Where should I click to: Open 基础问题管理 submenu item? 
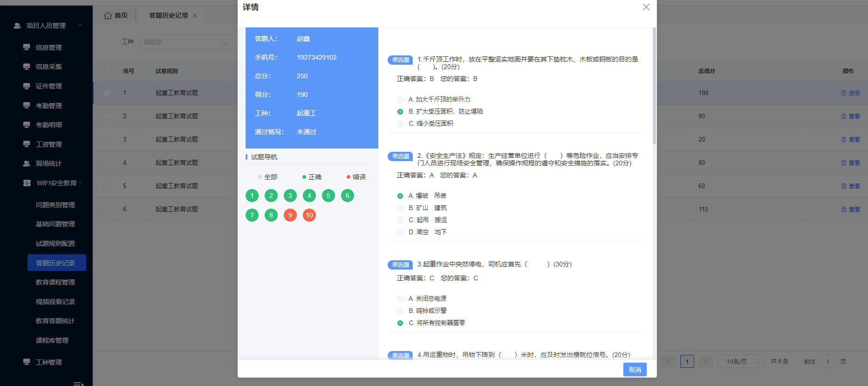[x=55, y=224]
